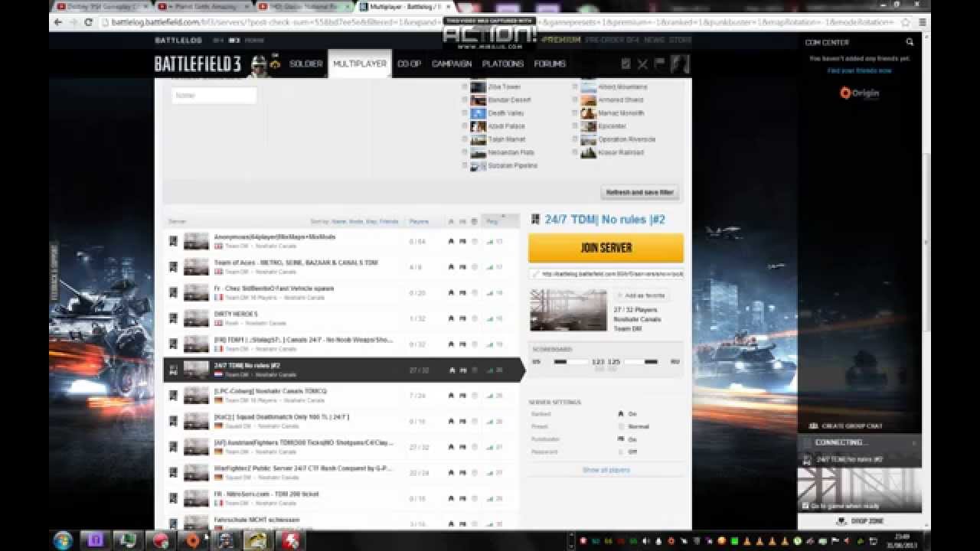This screenshot has width=980, height=551.
Task: Click the server name filter input field
Action: click(214, 96)
